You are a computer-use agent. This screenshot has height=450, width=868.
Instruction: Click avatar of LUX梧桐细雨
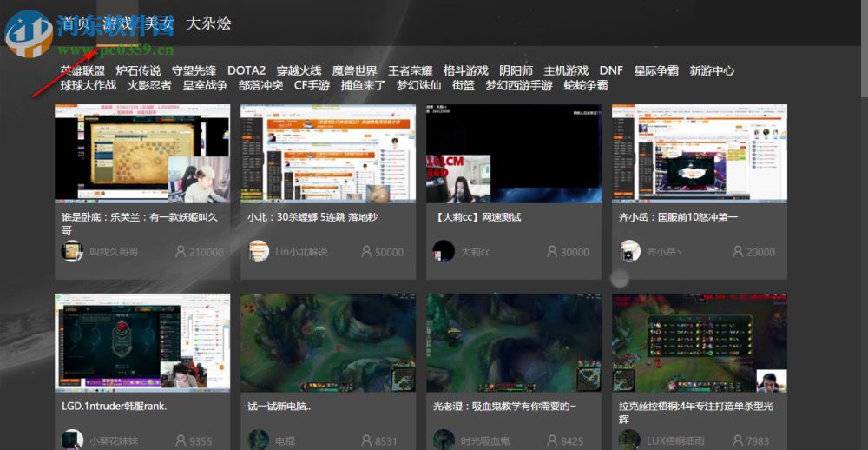tap(629, 440)
